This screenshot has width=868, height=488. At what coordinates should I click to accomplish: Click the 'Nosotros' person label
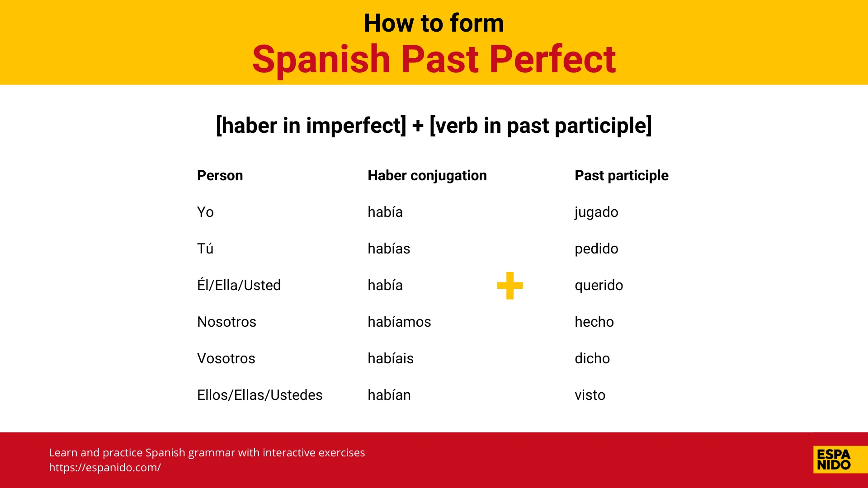[226, 322]
